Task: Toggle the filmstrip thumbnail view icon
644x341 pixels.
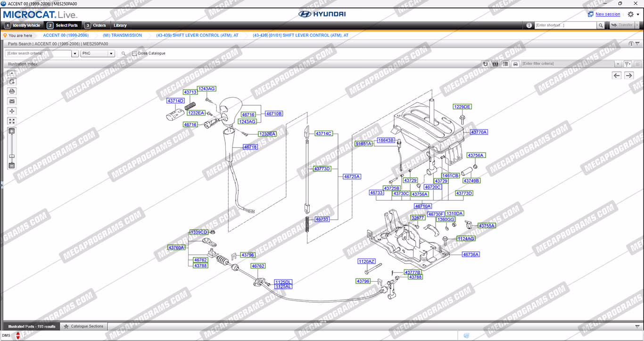Action: tap(495, 64)
